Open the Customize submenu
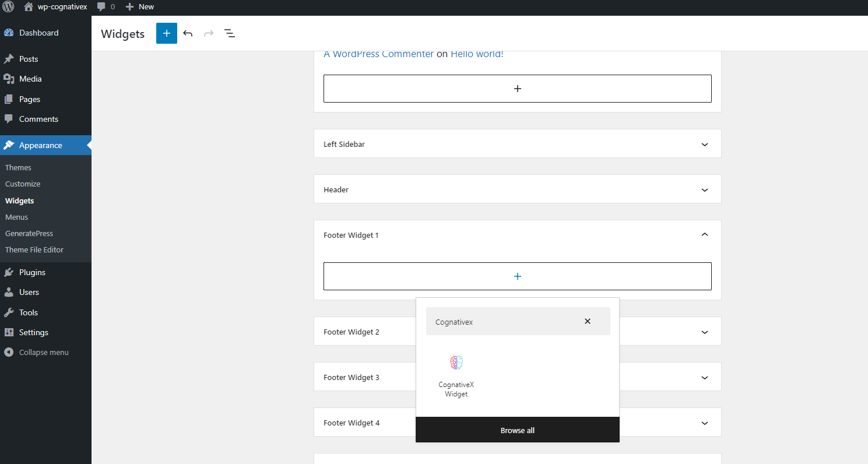This screenshot has width=868, height=464. pos(23,184)
